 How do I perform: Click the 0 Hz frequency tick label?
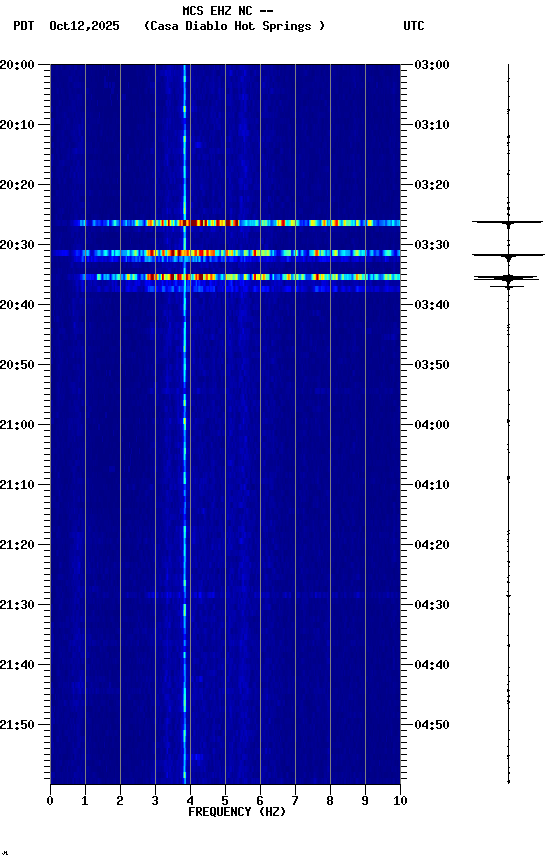(x=50, y=801)
